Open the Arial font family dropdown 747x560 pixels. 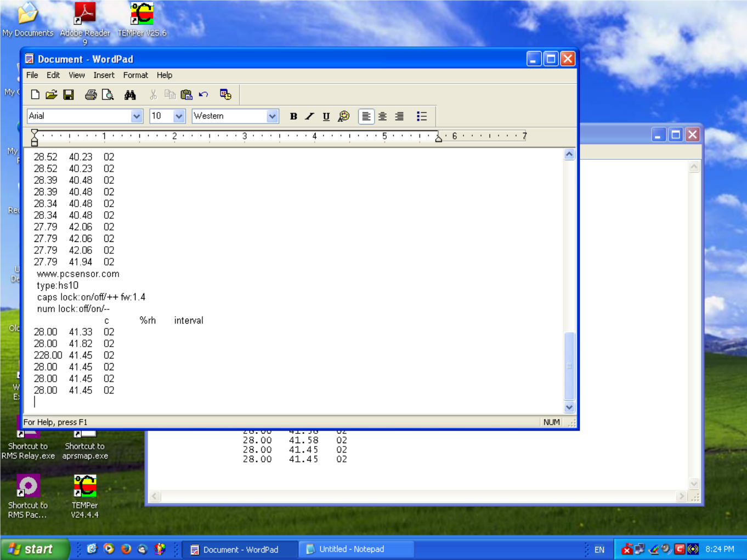136,116
